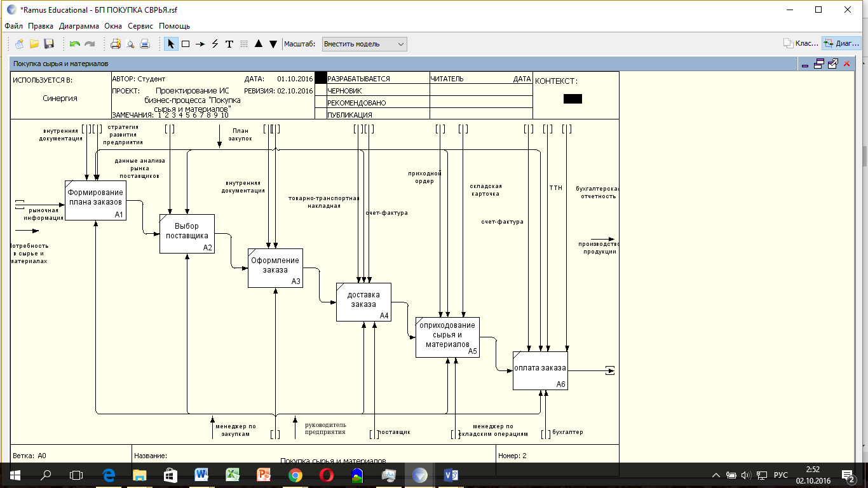The image size is (868, 488).
Task: Click the РАЗРАБАТЫВАЕТСЯ status row
Action: 378,79
